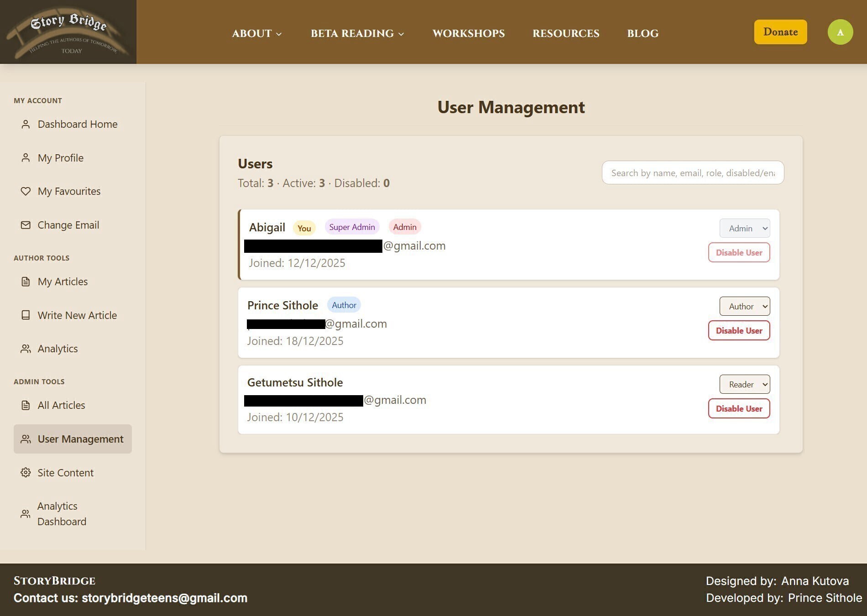Change Abigail's role using the Admin dropdown

744,228
